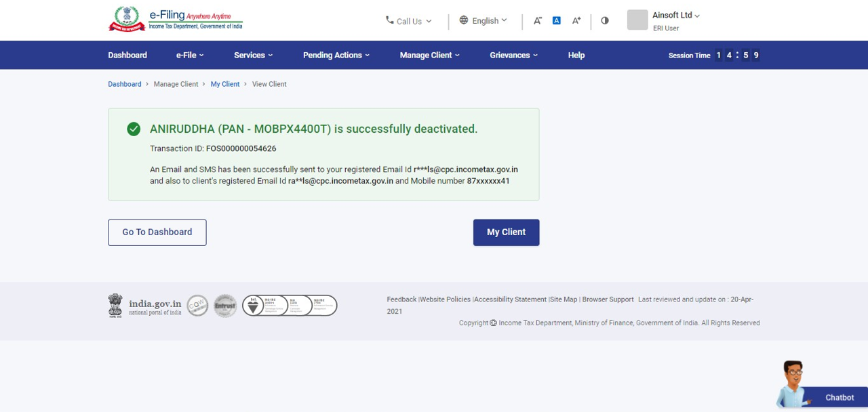Increase font size with the A+ icon
The height and width of the screenshot is (412, 868).
576,21
